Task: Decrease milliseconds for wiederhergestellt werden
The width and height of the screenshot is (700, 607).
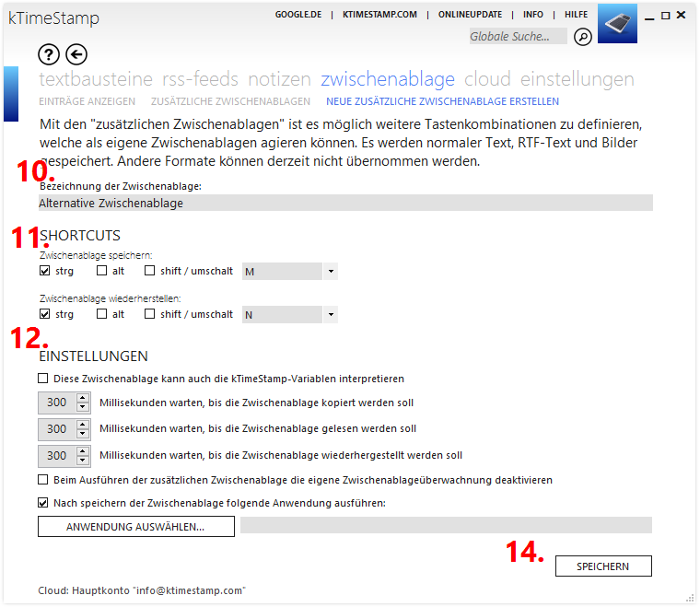Action: click(83, 461)
